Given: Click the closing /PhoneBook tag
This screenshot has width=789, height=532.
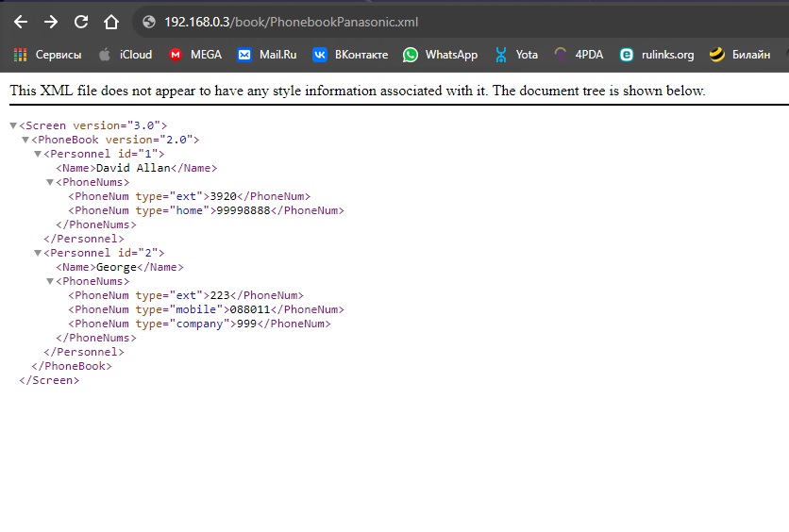Looking at the screenshot, I should pyautogui.click(x=72, y=366).
